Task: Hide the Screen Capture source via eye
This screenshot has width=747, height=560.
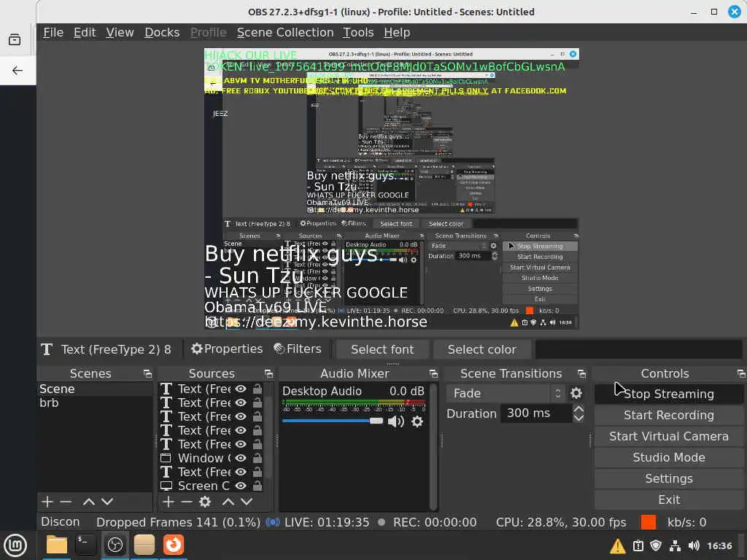Action: pos(241,486)
